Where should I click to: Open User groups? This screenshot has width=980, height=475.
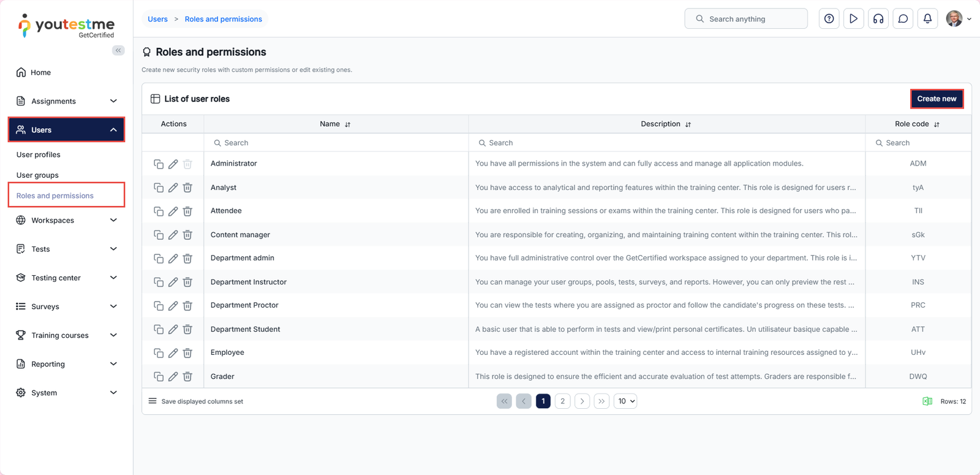(37, 175)
